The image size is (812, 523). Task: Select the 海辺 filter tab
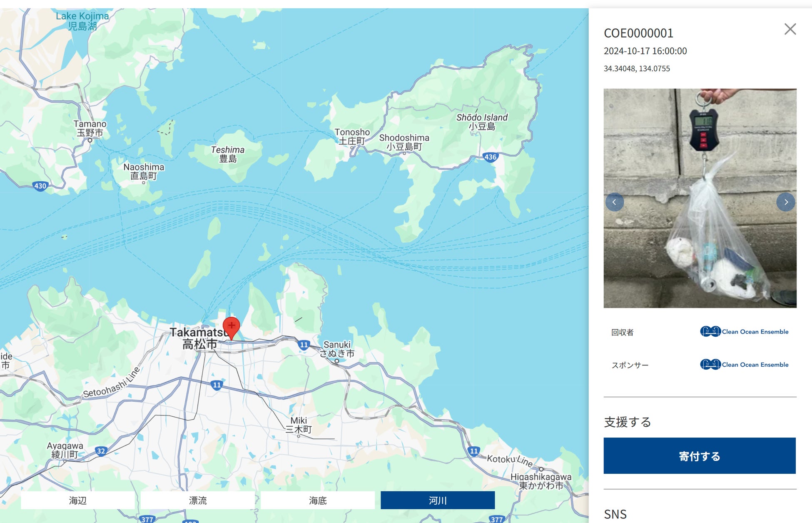78,500
